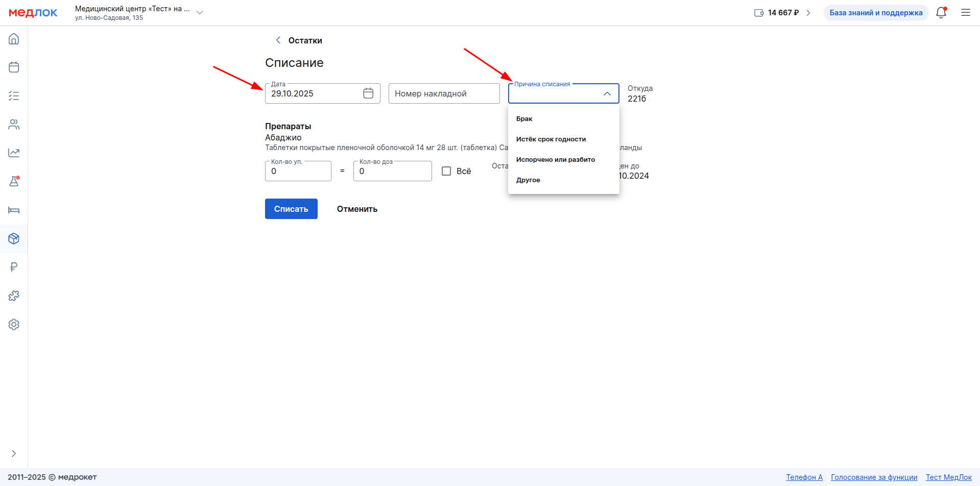Image resolution: width=980 pixels, height=486 pixels.
Task: Click the "Номер накладной" input field
Action: click(x=444, y=93)
